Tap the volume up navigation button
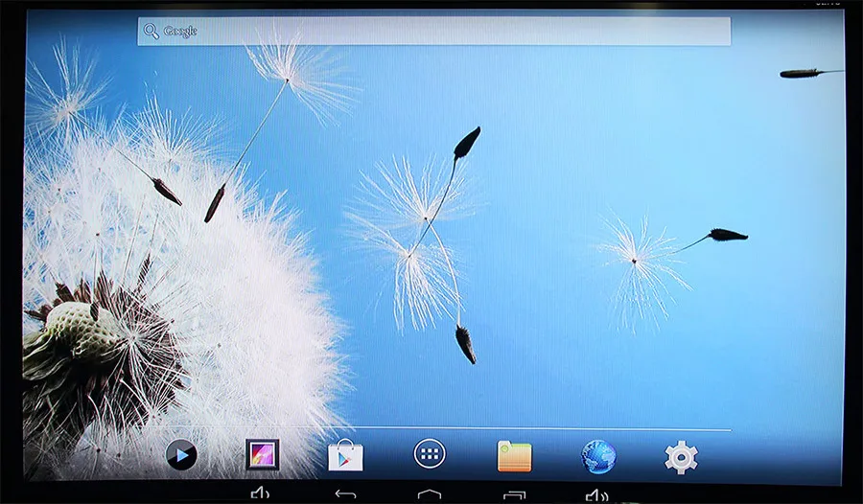This screenshot has height=504, width=863. coord(597,494)
